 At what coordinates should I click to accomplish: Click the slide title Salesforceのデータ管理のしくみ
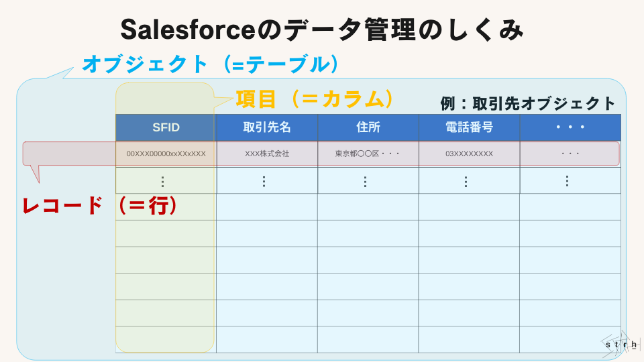[x=321, y=30]
